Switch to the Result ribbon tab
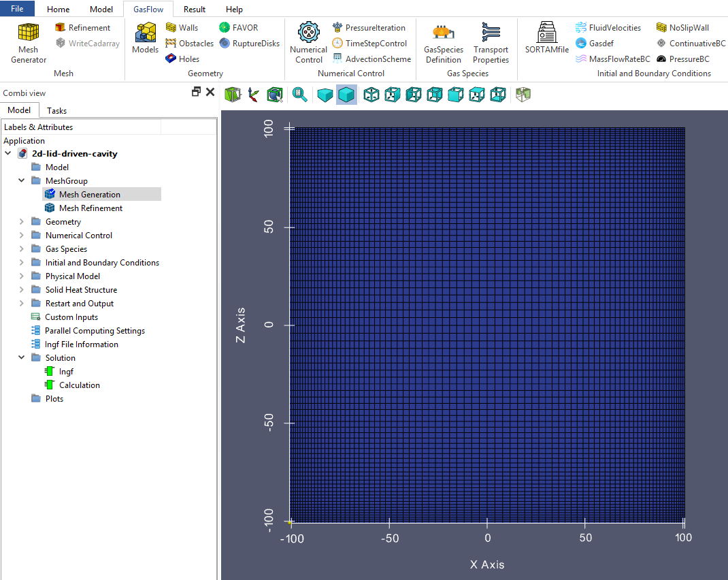Viewport: 728px width, 580px height. [x=195, y=10]
